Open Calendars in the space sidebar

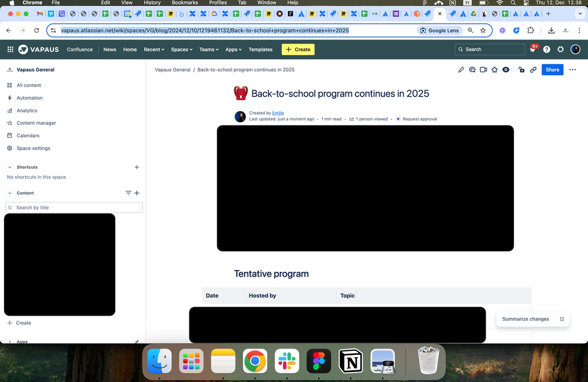click(28, 135)
